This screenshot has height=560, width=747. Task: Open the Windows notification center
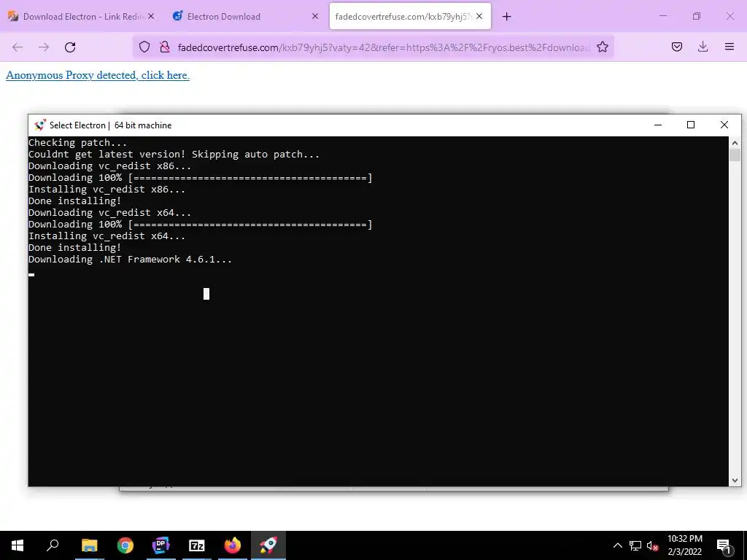724,545
